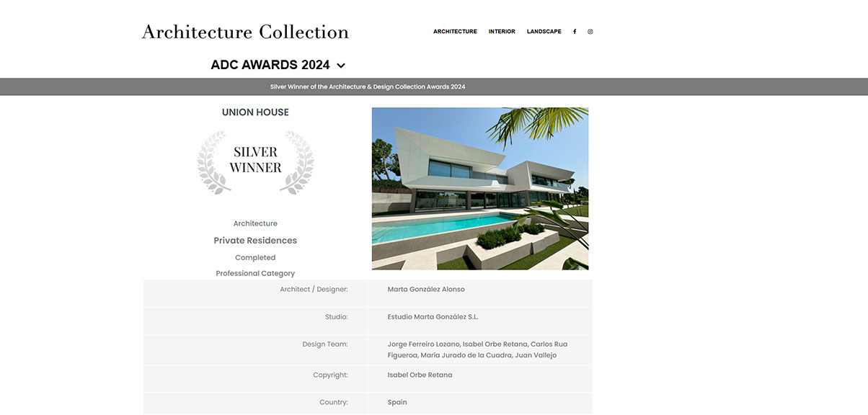
Task: Click the country value Spain
Action: pos(397,403)
